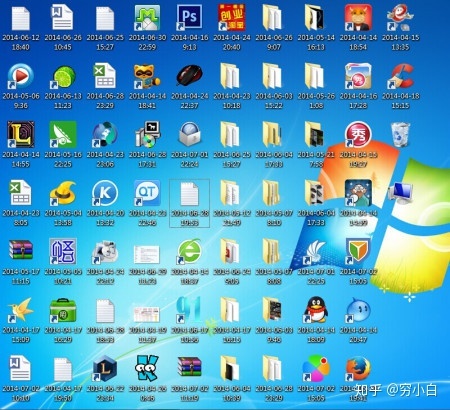This screenshot has width=450, height=410.
Task: Click the folder label "2014-06-26 9:07"
Action: (x=274, y=42)
